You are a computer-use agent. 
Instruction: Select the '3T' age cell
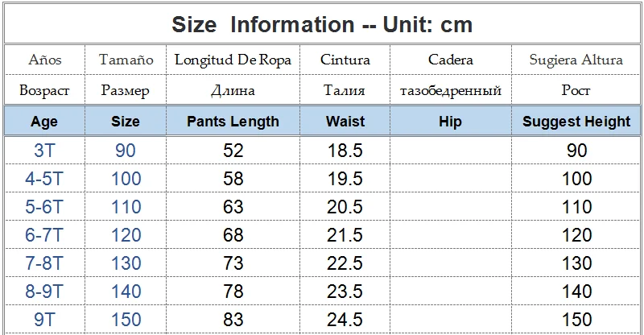44,151
